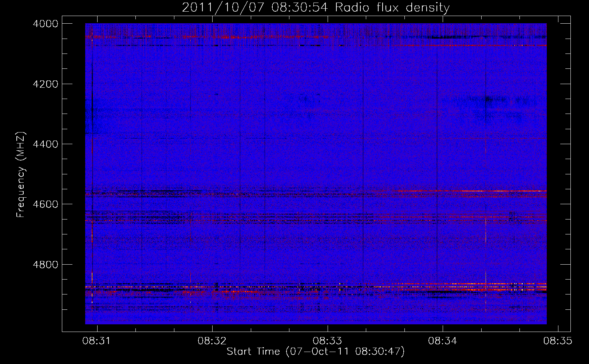Click the 08:31 time tick label
Image resolution: width=589 pixels, height=364 pixels.
point(96,341)
